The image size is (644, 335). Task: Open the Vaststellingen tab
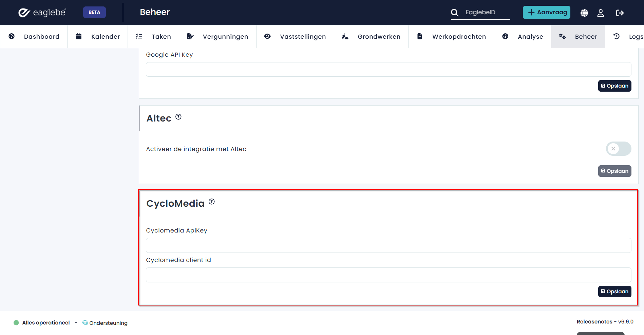pyautogui.click(x=295, y=36)
